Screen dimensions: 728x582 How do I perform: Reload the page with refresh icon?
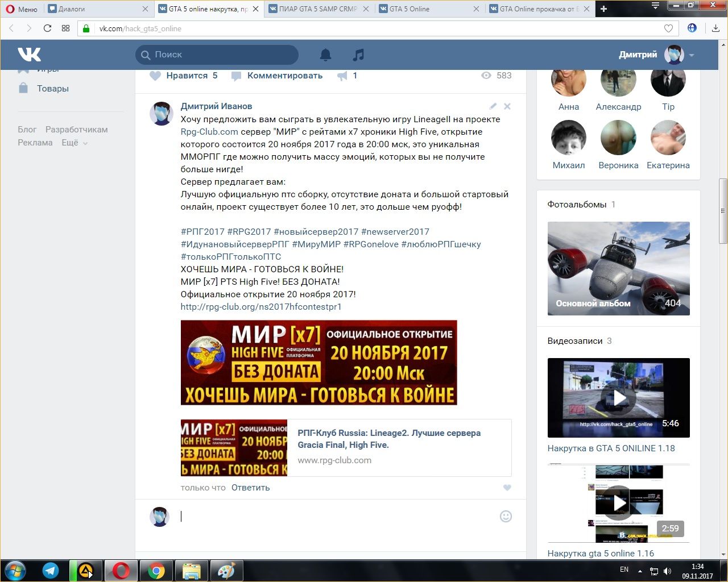[48, 28]
